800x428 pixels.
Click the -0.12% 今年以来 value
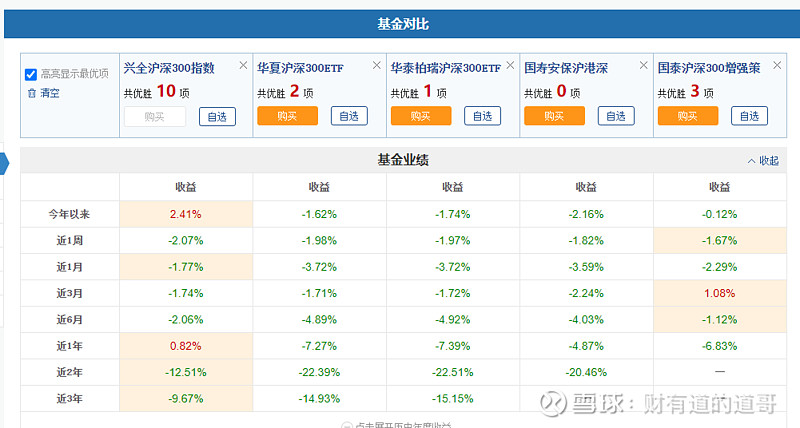720,214
